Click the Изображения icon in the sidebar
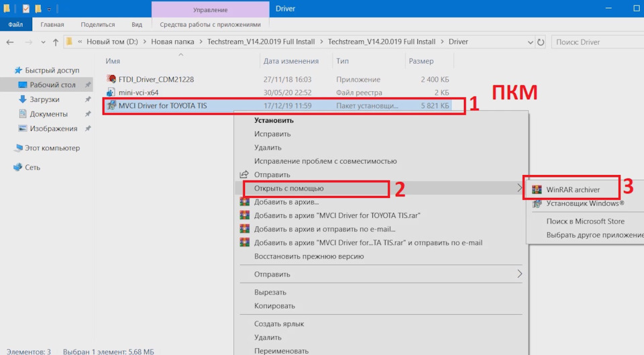Screen dimensions: 644x355 pyautogui.click(x=23, y=129)
